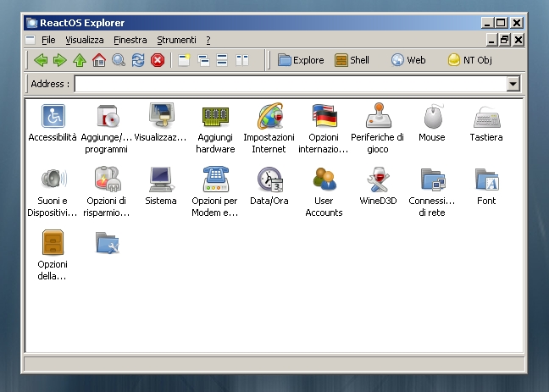
Task: Close the inner child window
Action: [518, 40]
